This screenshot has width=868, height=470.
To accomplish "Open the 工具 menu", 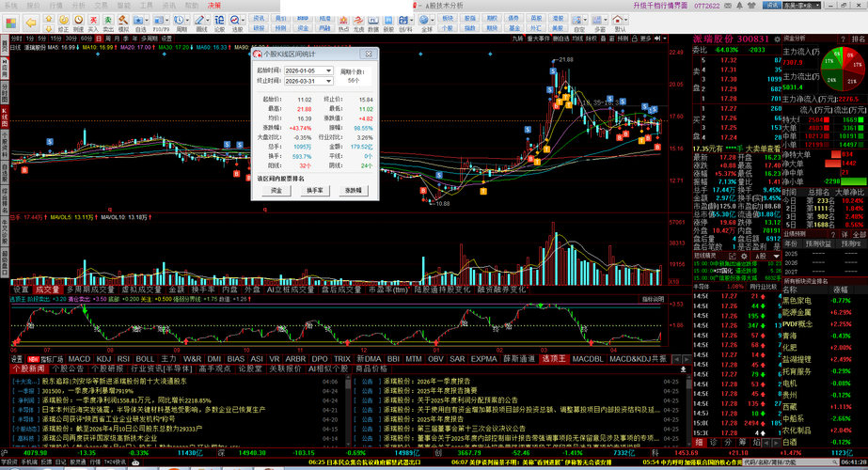I will click(x=146, y=6).
